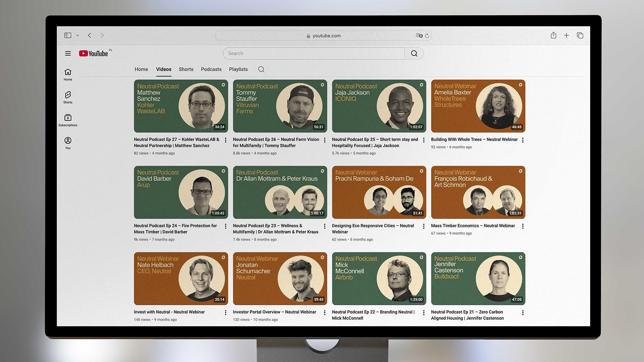
Task: Open 'Designing Eco Responsive Cities' video title
Action: 373,229
